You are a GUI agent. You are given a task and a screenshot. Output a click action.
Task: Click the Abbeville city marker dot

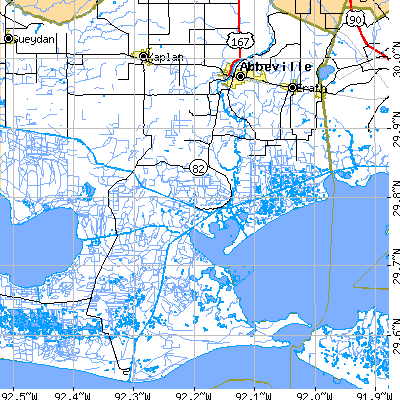coord(240,77)
